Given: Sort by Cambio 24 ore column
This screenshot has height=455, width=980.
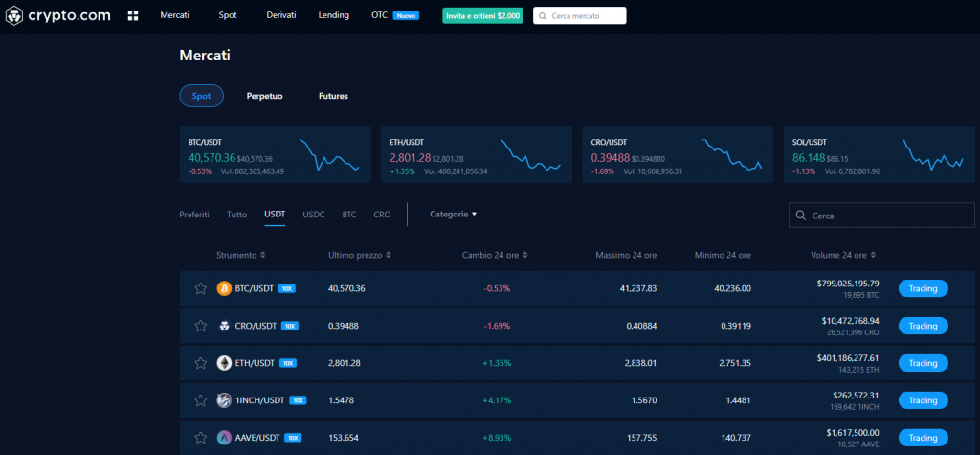Looking at the screenshot, I should click(x=495, y=256).
